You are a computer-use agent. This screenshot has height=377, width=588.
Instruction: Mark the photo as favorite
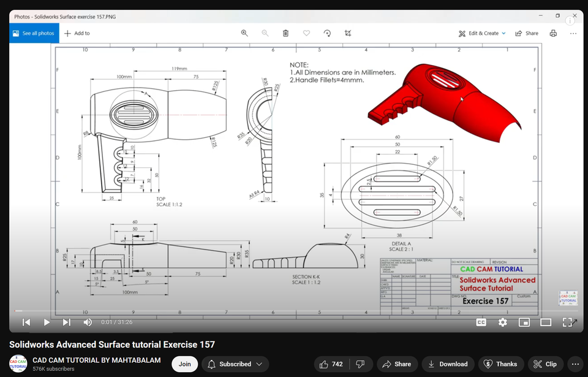(306, 33)
